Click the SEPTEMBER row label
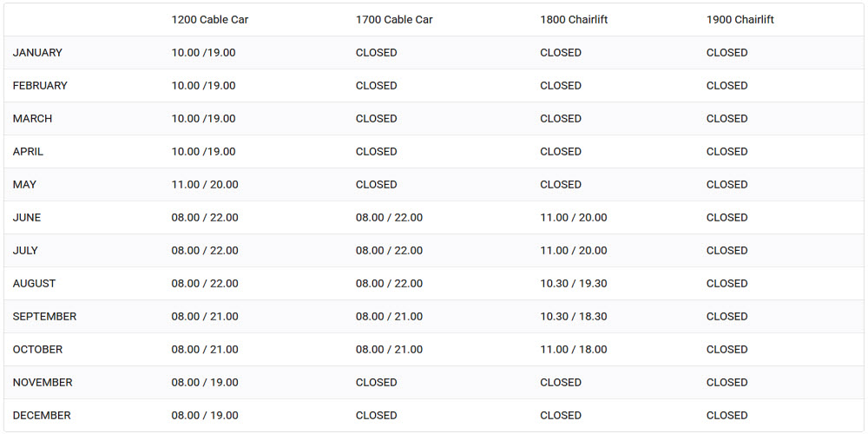This screenshot has height=434, width=868. pyautogui.click(x=44, y=317)
